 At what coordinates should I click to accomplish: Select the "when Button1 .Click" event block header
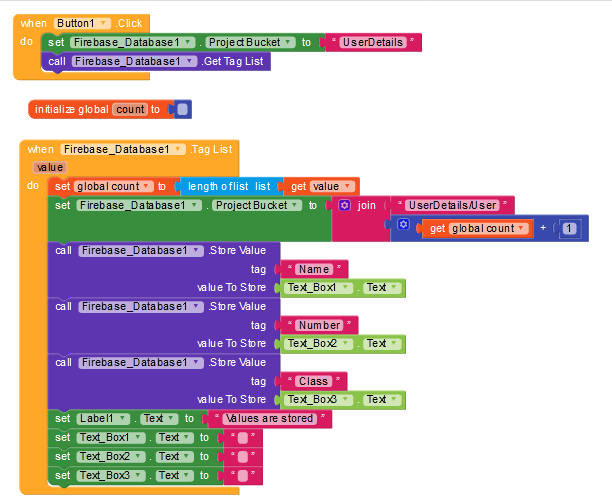click(x=81, y=23)
